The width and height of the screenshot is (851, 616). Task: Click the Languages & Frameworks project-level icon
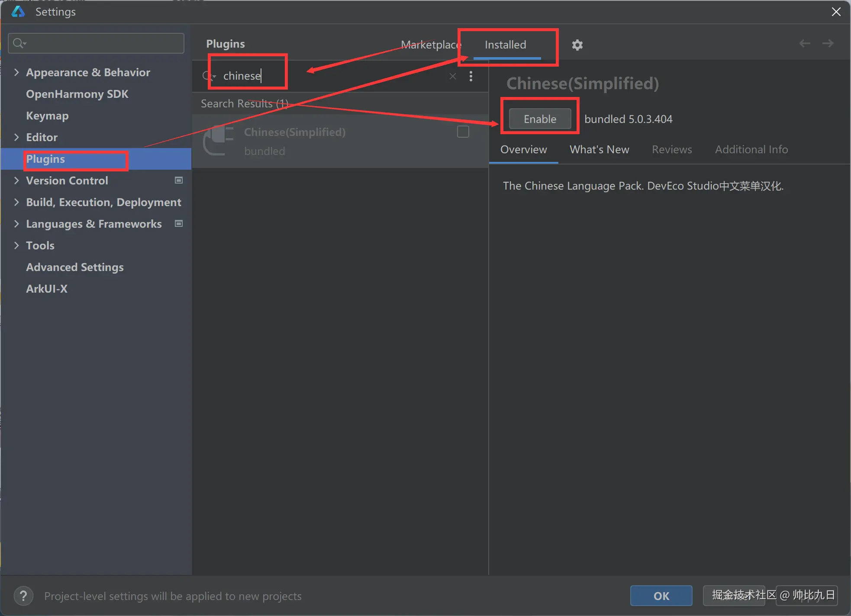coord(178,223)
